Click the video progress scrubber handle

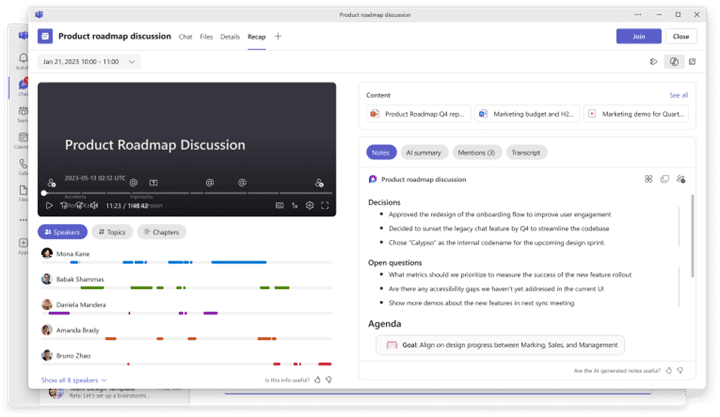(x=44, y=193)
